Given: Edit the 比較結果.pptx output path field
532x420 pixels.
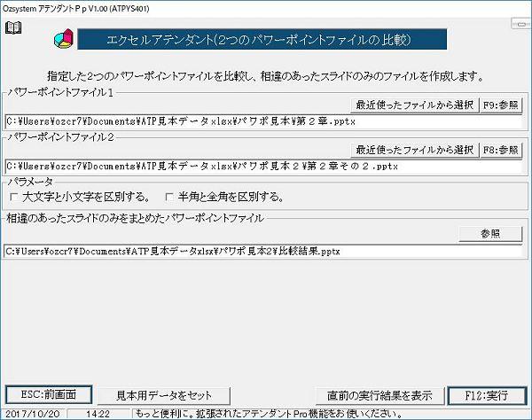Looking at the screenshot, I should click(x=263, y=252).
